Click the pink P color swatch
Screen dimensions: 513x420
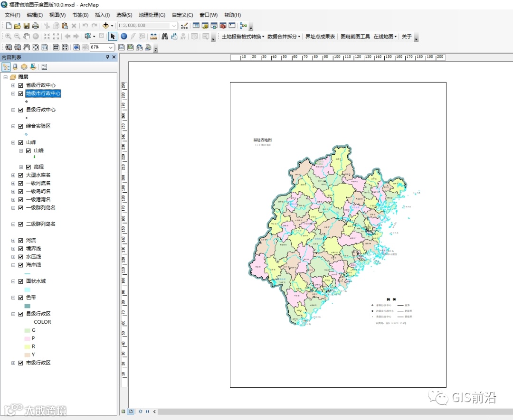point(28,339)
